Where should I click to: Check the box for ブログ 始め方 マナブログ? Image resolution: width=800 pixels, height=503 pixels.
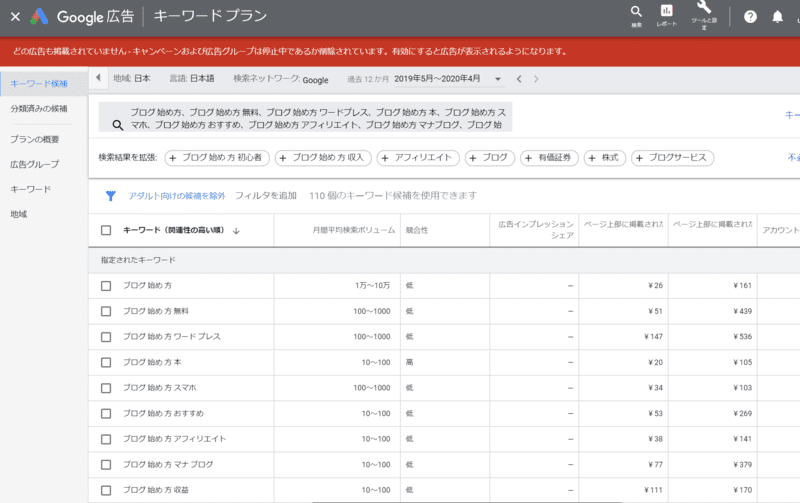[106, 465]
